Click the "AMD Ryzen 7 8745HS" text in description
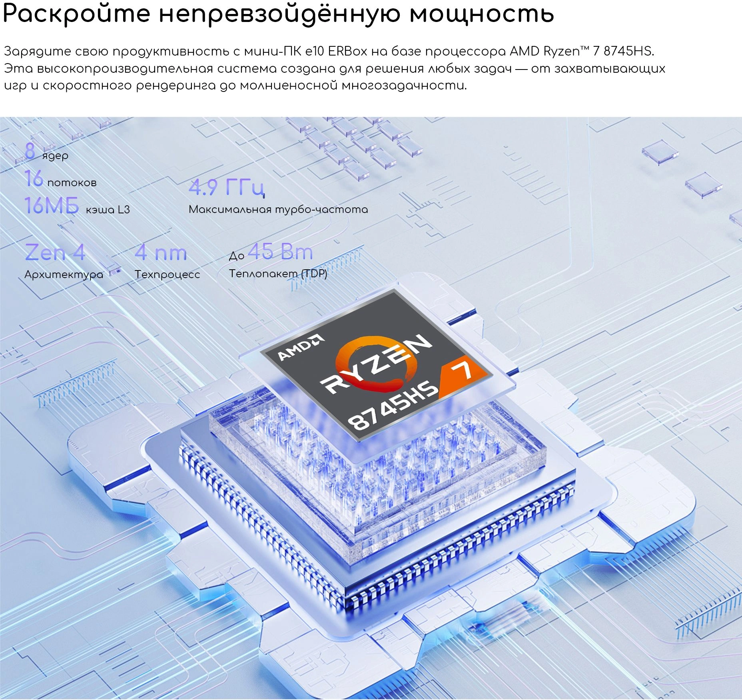This screenshot has height=700, width=742. pos(581,51)
